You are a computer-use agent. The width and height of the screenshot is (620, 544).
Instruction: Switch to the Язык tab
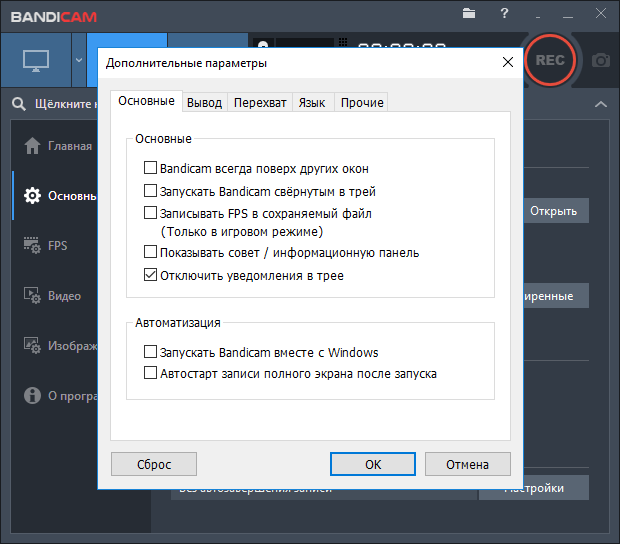(x=313, y=103)
